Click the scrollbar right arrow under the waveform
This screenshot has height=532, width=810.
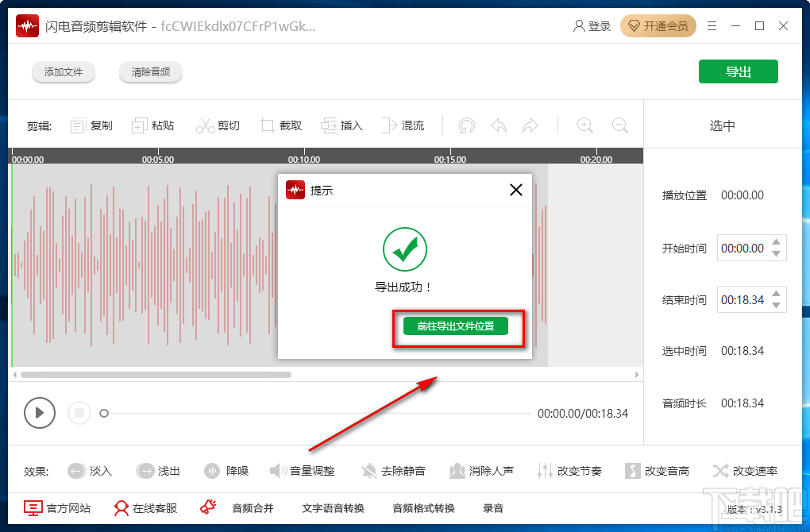coord(637,375)
